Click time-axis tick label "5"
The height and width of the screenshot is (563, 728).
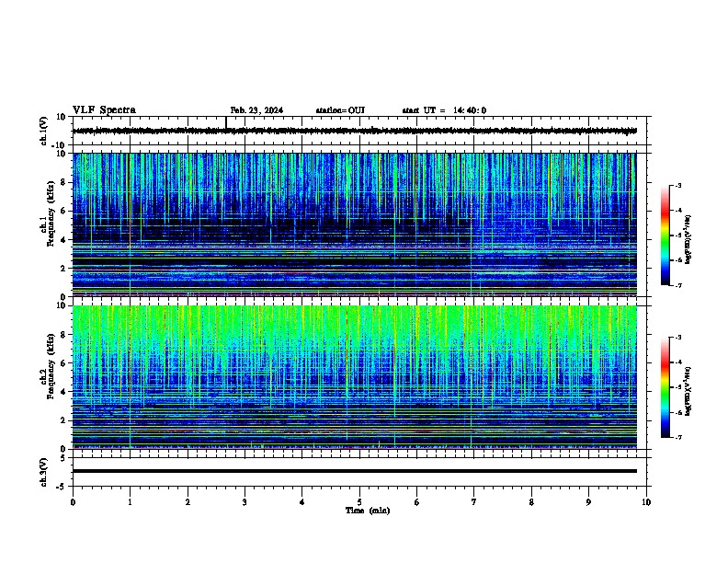pos(359,502)
